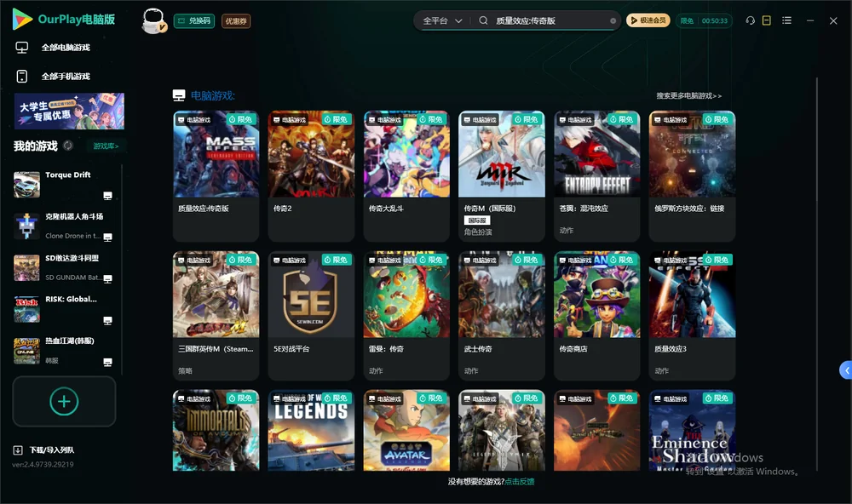The height and width of the screenshot is (504, 852).
Task: Open the 传奇M (国际服) game card
Action: (x=502, y=176)
